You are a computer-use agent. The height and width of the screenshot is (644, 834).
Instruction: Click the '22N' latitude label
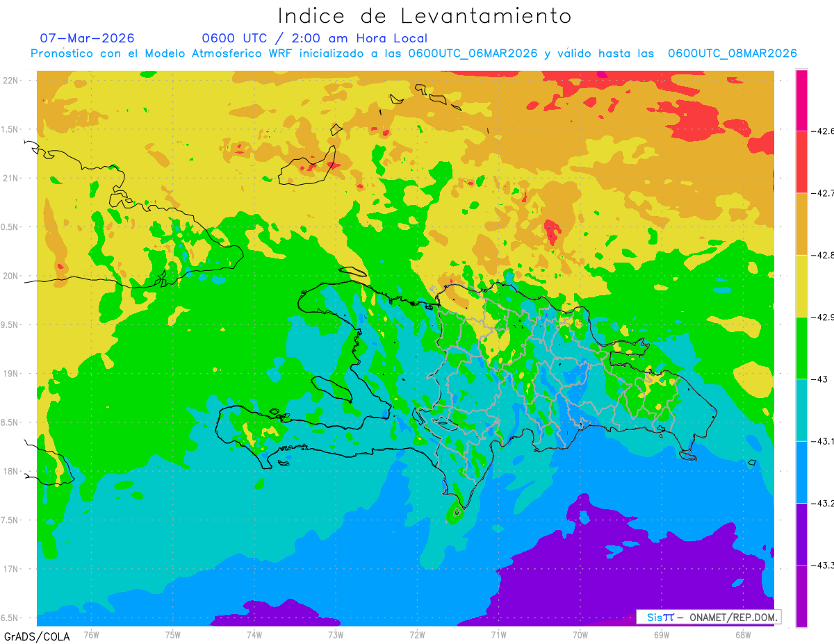12,81
